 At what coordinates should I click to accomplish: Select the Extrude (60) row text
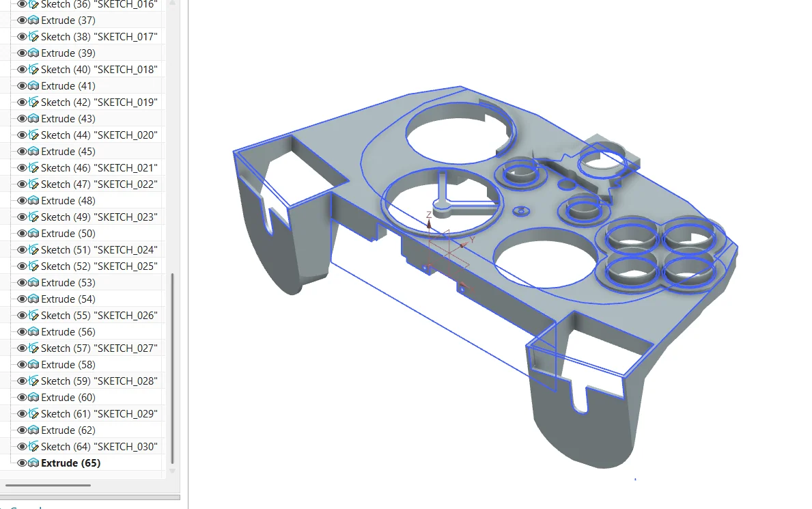pyautogui.click(x=68, y=398)
